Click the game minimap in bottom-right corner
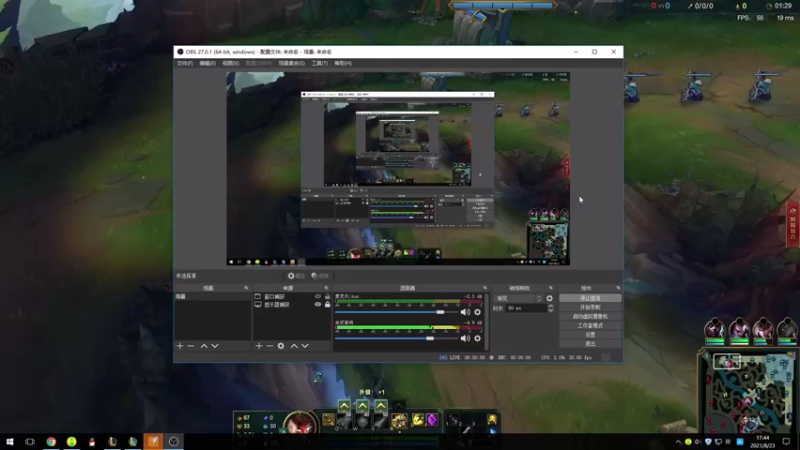 pyautogui.click(x=748, y=391)
